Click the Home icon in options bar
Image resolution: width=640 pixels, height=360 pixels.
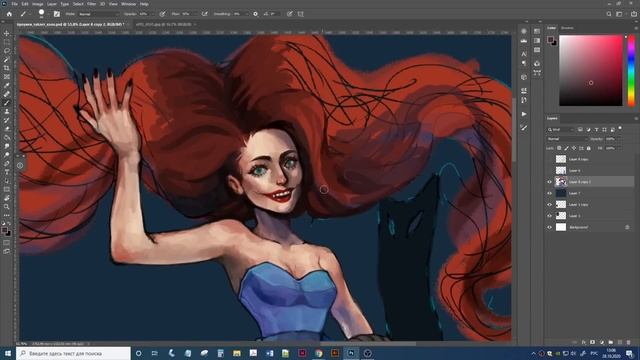[x=9, y=14]
